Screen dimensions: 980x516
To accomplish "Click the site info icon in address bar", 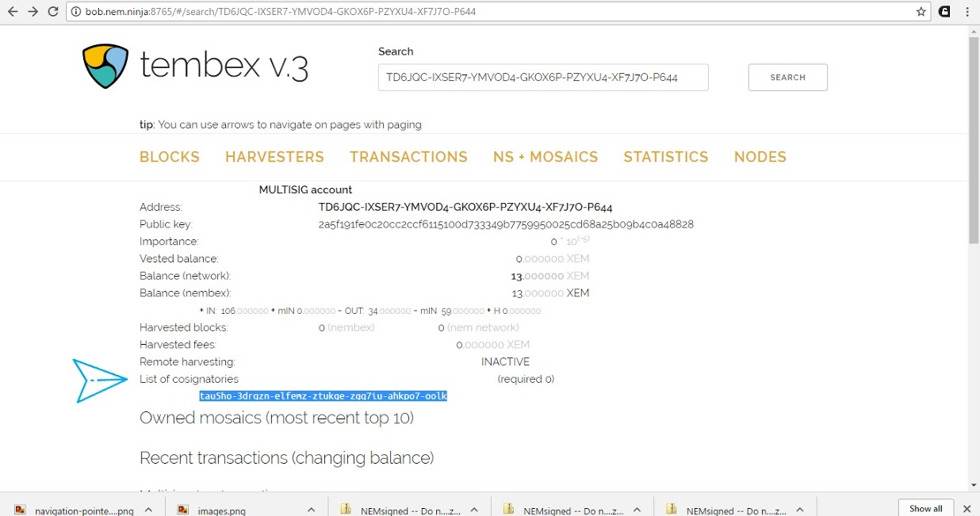I will coord(75,12).
